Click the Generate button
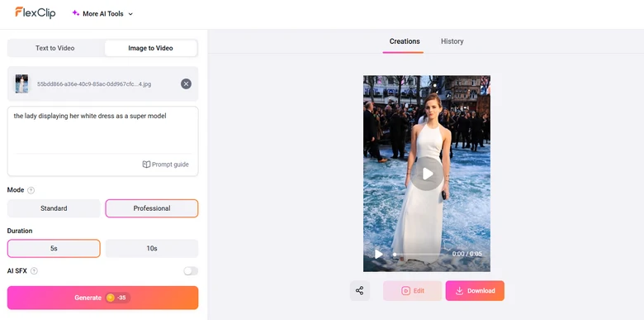 (x=102, y=298)
